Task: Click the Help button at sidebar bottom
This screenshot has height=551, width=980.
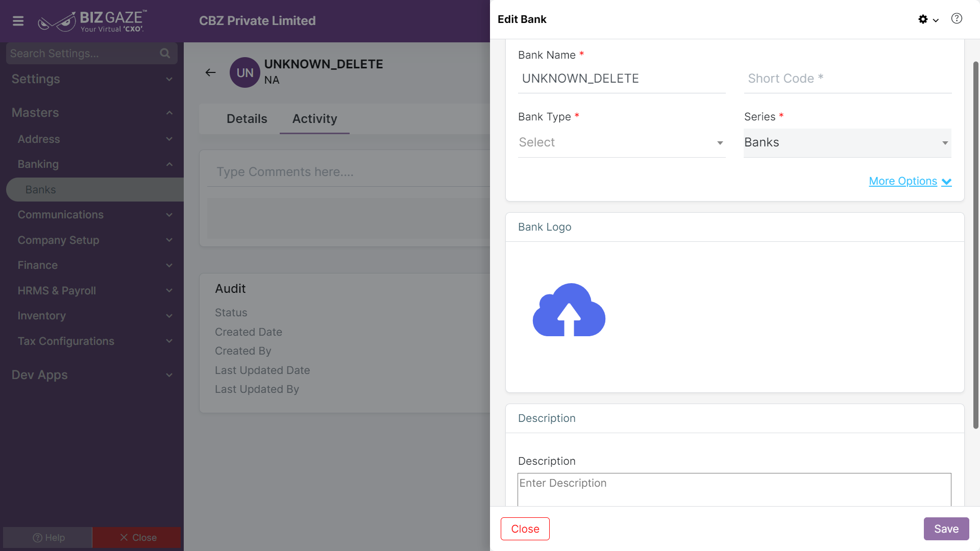Action: [48, 538]
